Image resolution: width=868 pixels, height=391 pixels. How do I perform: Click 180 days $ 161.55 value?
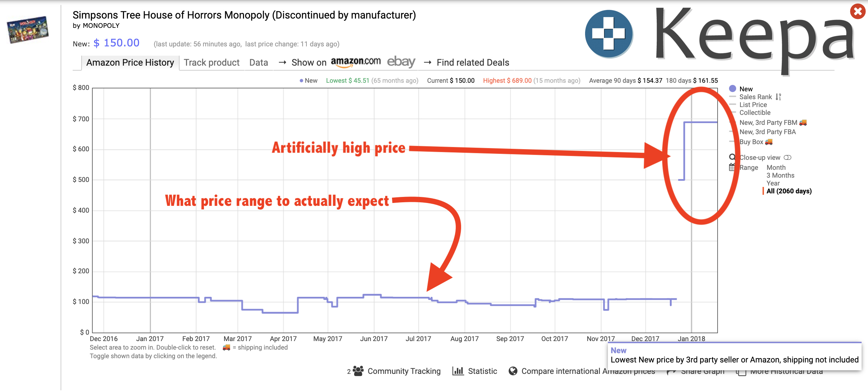tap(692, 81)
